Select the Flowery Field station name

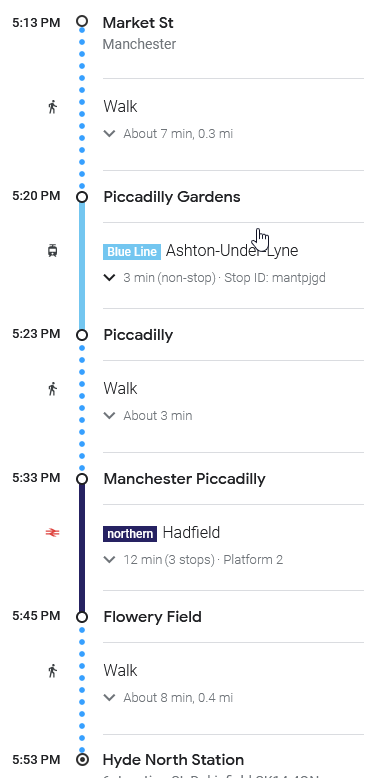tap(152, 617)
